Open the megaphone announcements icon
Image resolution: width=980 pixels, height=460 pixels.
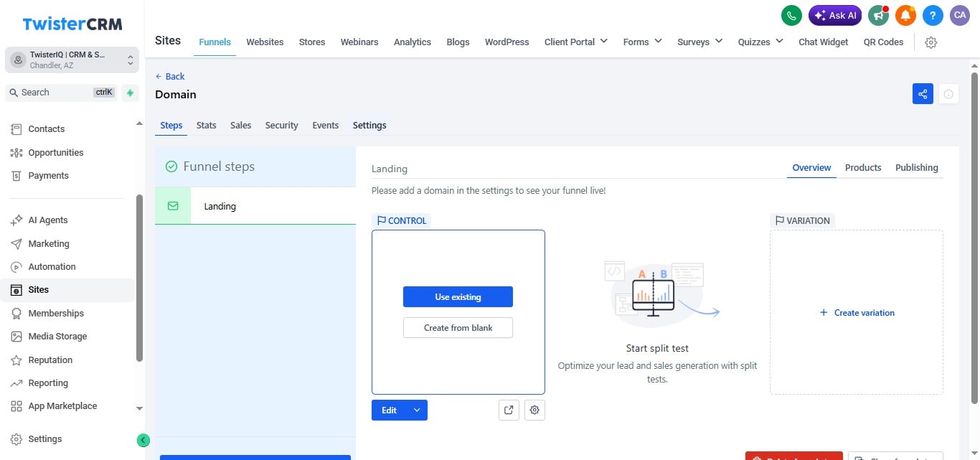point(878,15)
